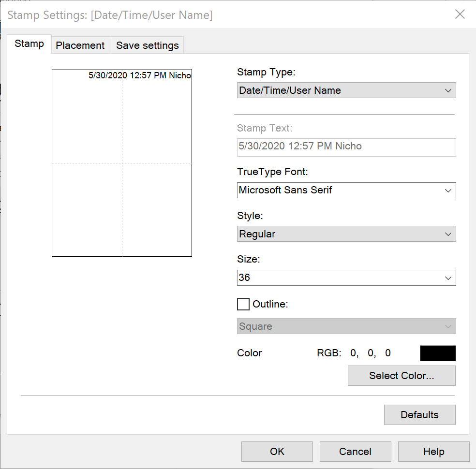Close the dialog with the X icon
Screen dimensions: 476x469
pos(460,15)
